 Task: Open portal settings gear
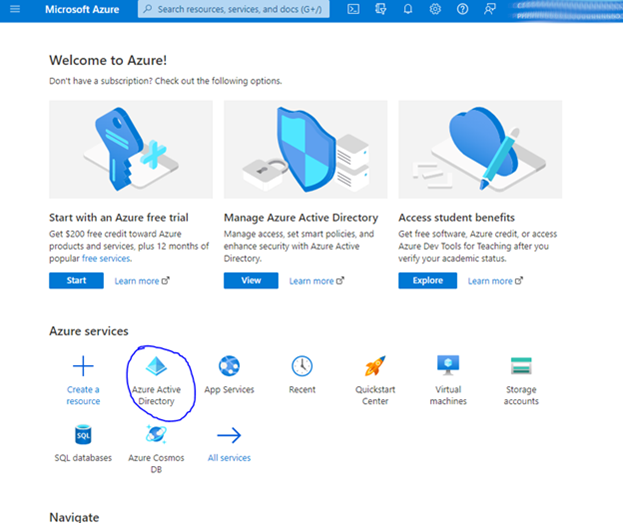click(435, 9)
